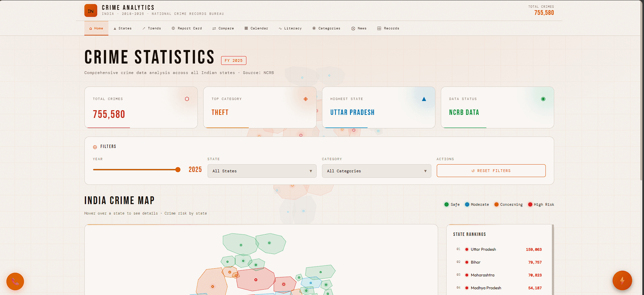Click the hexagon icon on Total Crimes card
Screen dimensions: 644x295
tap(187, 99)
